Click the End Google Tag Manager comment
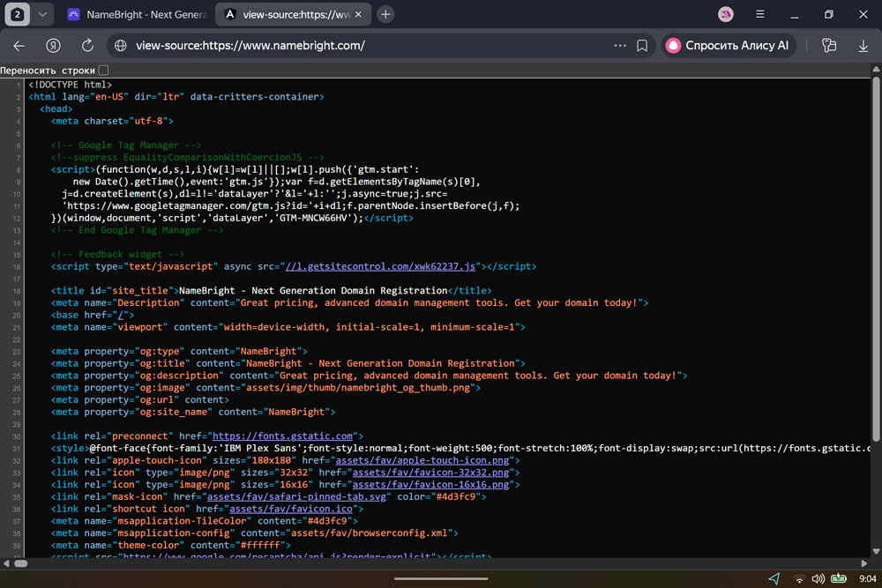 coord(138,230)
